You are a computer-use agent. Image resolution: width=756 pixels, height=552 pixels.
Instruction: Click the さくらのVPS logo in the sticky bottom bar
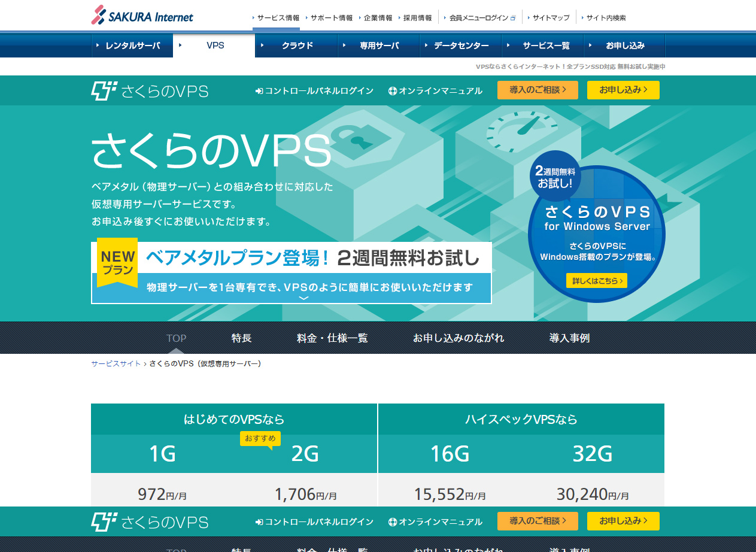click(150, 522)
